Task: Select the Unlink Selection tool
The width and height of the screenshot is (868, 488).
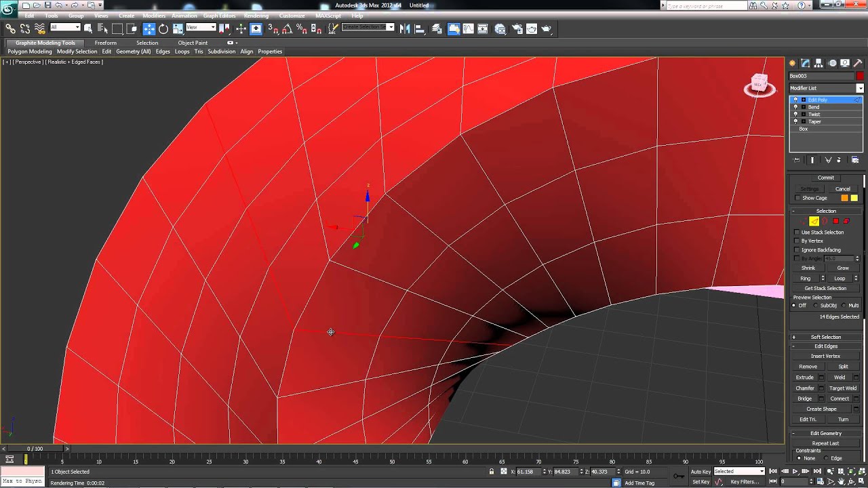Action: pyautogui.click(x=25, y=28)
